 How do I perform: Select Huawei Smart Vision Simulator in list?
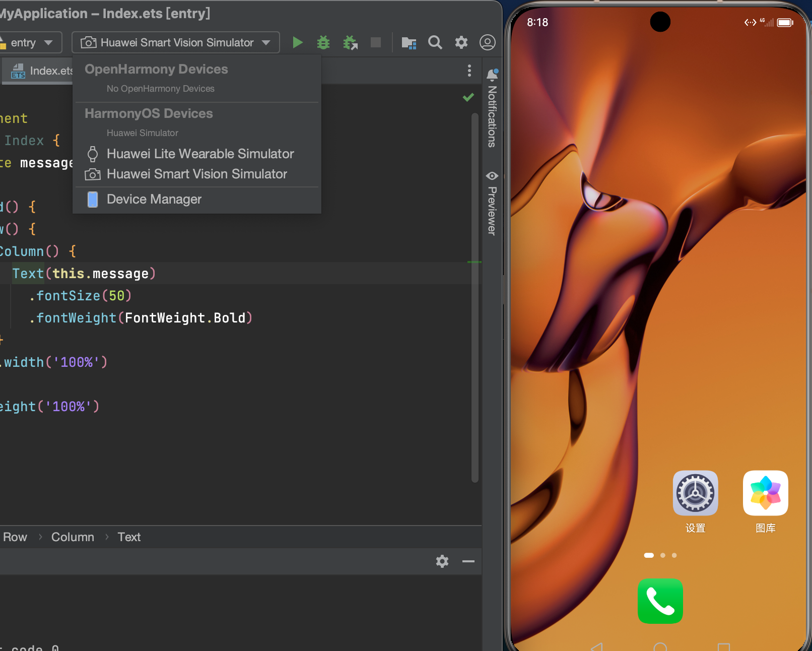(x=197, y=174)
